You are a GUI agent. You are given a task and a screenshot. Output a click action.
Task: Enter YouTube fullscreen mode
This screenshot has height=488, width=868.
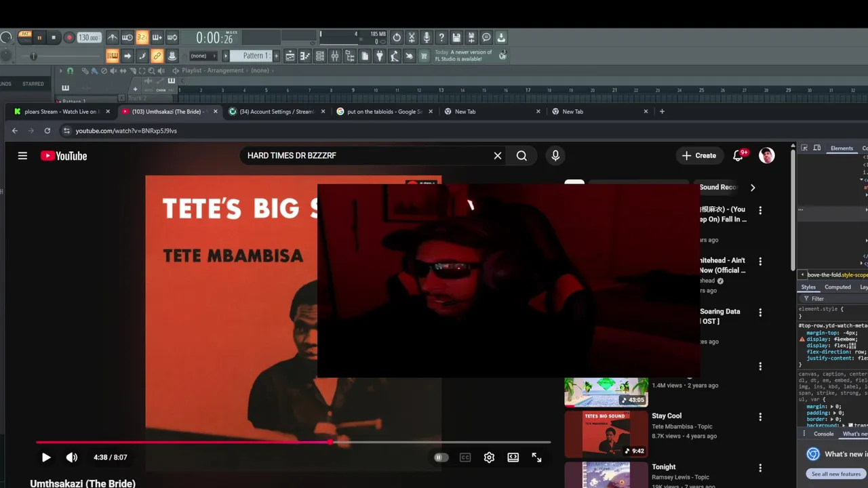pyautogui.click(x=536, y=457)
